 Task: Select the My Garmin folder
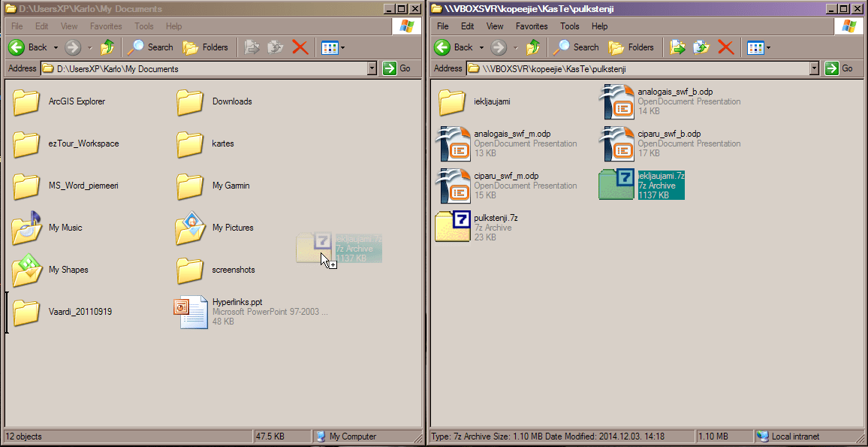coord(213,186)
